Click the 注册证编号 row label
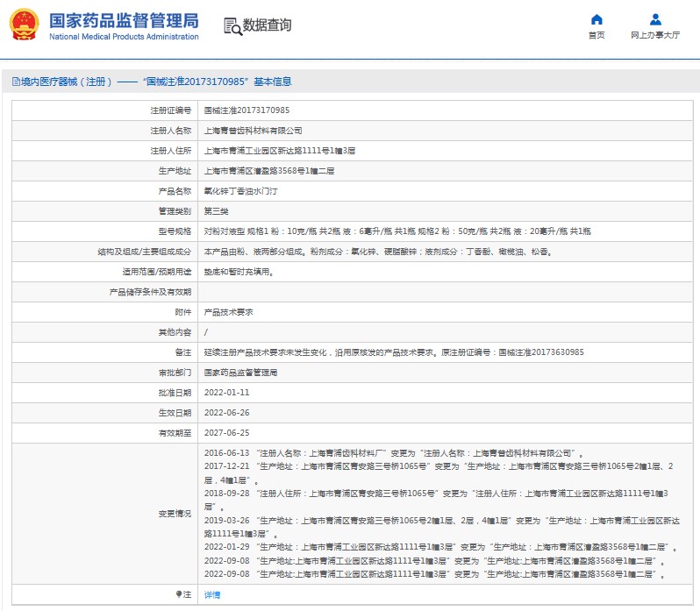Image resolution: width=700 pixels, height=611 pixels. tap(170, 110)
